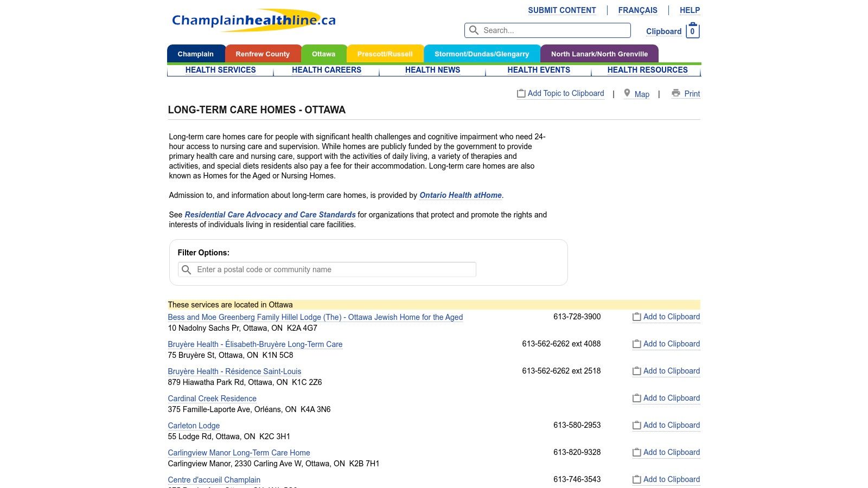
Task: Click clipboard icon for Centre d'accueil Champlain row
Action: 637,479
